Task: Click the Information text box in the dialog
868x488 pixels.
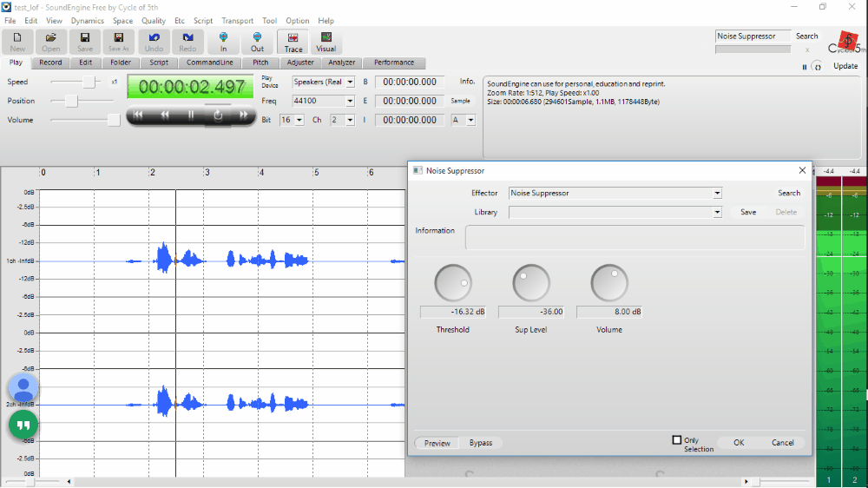Action: click(x=635, y=237)
